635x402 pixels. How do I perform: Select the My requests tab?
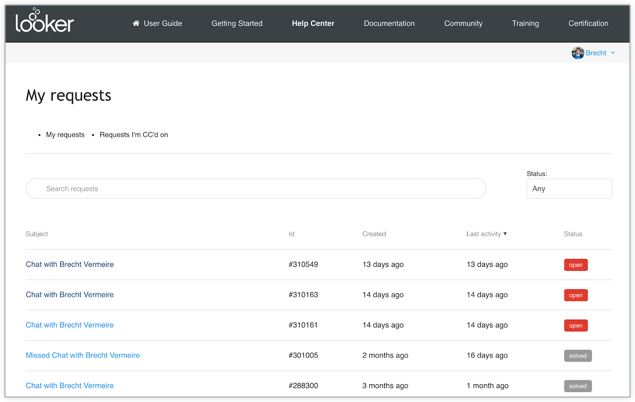point(65,134)
